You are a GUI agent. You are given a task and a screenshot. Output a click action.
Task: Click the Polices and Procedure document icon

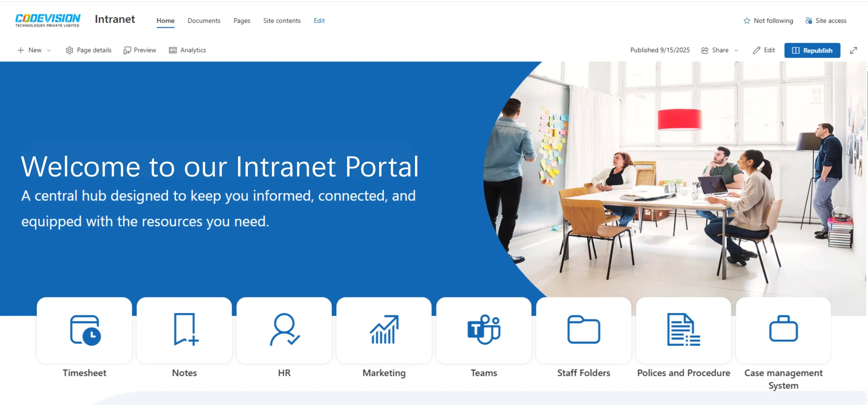[x=684, y=330]
